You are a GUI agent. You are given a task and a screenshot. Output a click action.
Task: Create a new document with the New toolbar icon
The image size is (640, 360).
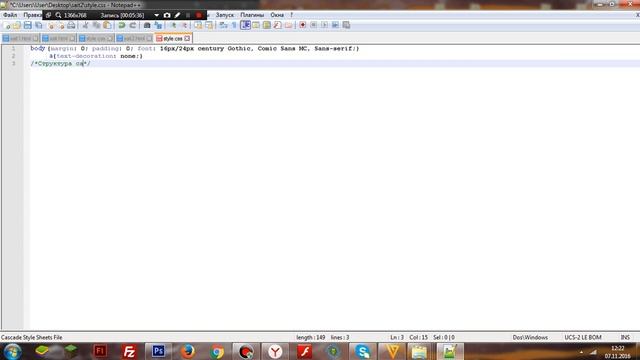[7, 26]
